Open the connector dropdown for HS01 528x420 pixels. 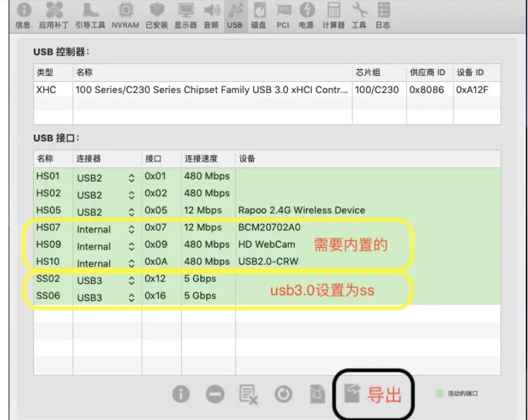point(131,178)
